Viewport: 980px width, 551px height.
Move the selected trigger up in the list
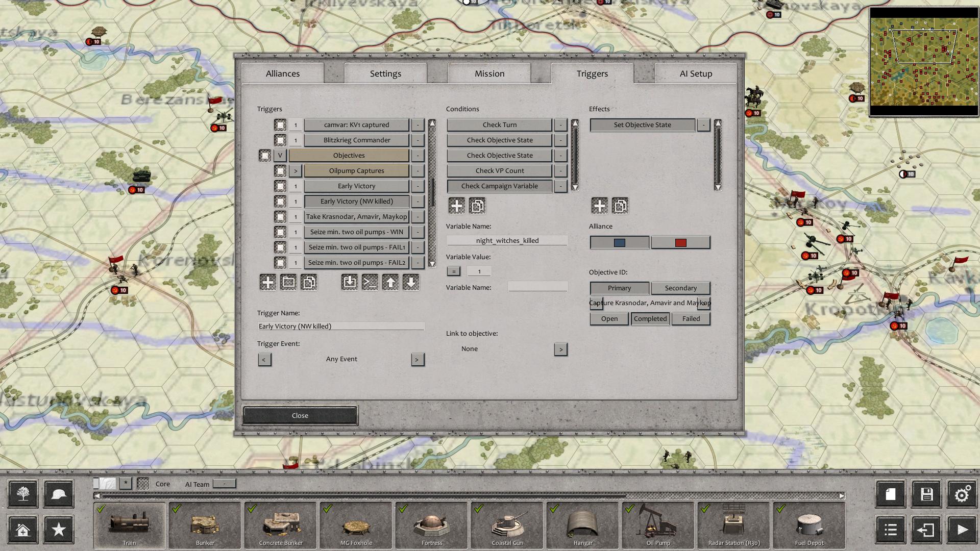[x=390, y=282]
